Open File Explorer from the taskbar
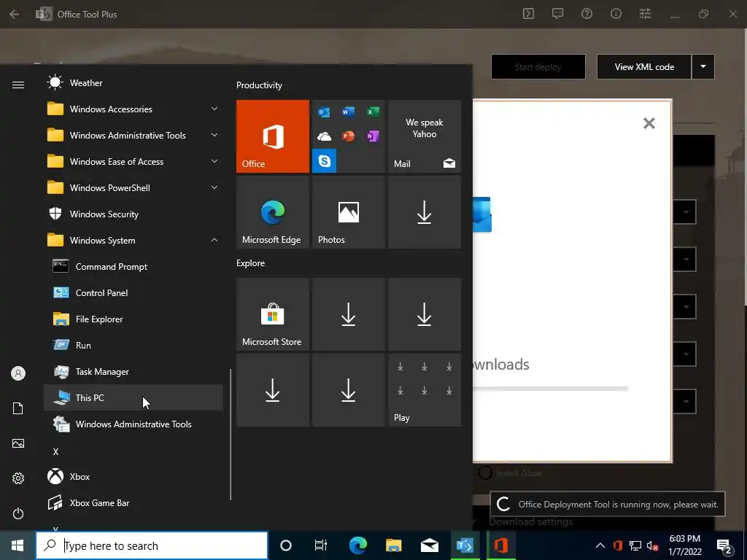The image size is (747, 560). 393,545
